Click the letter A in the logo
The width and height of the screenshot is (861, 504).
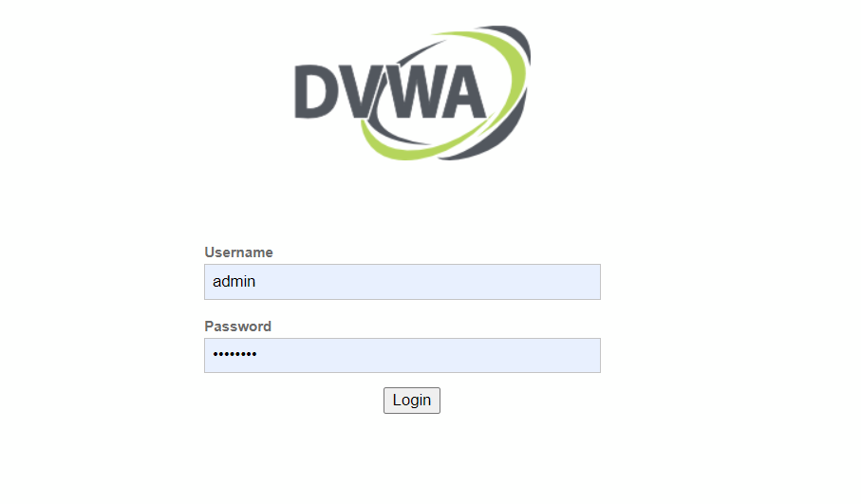(462, 92)
